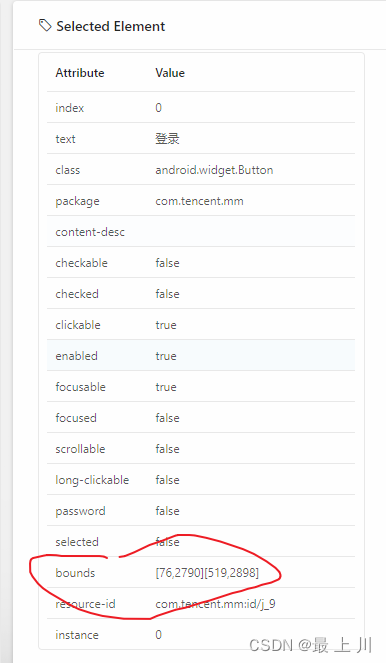Select the resource-id value com.tencent.mm:id/j_9
The width and height of the screenshot is (386, 663).
pyautogui.click(x=215, y=604)
